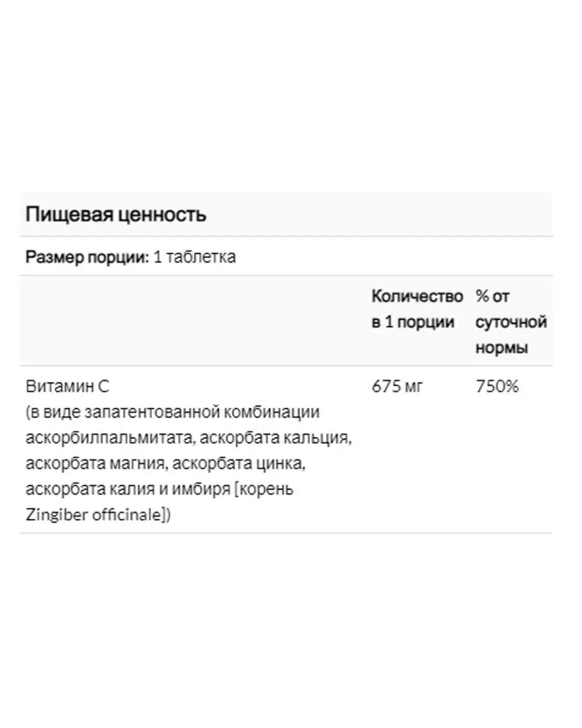Select the "Размер порции:" label
The height and width of the screenshot is (728, 582).
(x=87, y=257)
